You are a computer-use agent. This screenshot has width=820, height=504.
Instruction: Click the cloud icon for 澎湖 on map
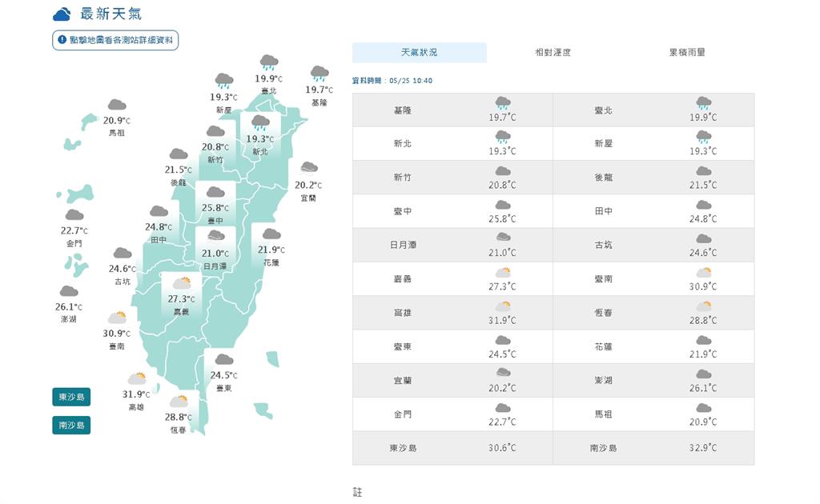(x=69, y=291)
